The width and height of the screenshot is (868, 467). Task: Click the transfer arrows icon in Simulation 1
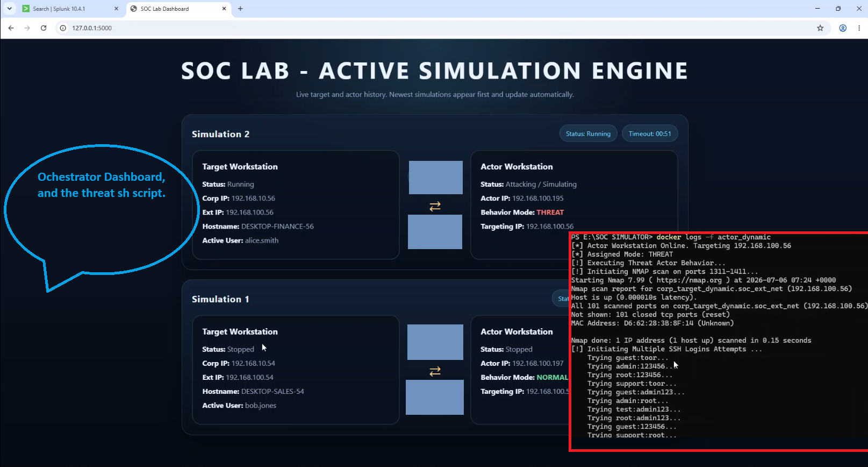(435, 371)
